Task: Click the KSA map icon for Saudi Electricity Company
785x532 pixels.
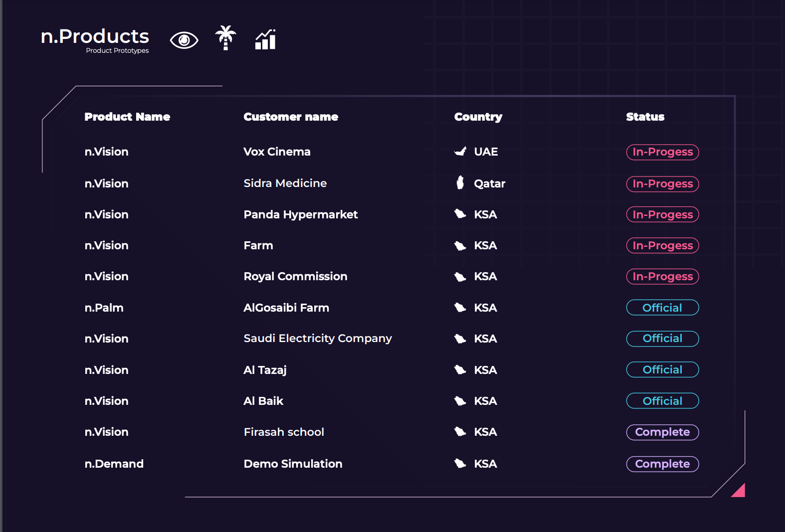Action: click(x=460, y=339)
